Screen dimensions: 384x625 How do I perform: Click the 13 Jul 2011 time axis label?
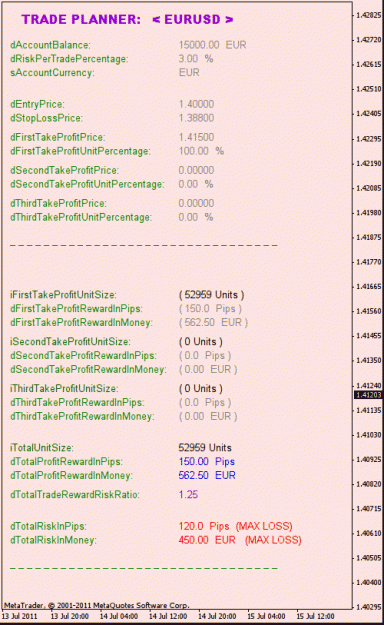click(19, 617)
